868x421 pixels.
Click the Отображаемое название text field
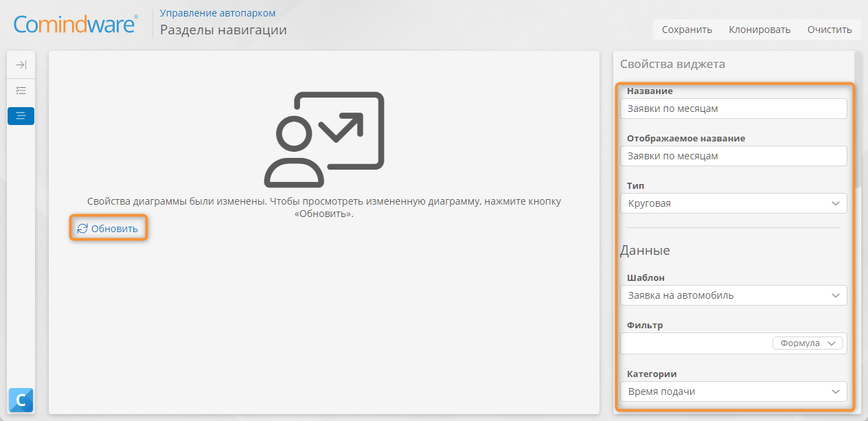(x=733, y=156)
